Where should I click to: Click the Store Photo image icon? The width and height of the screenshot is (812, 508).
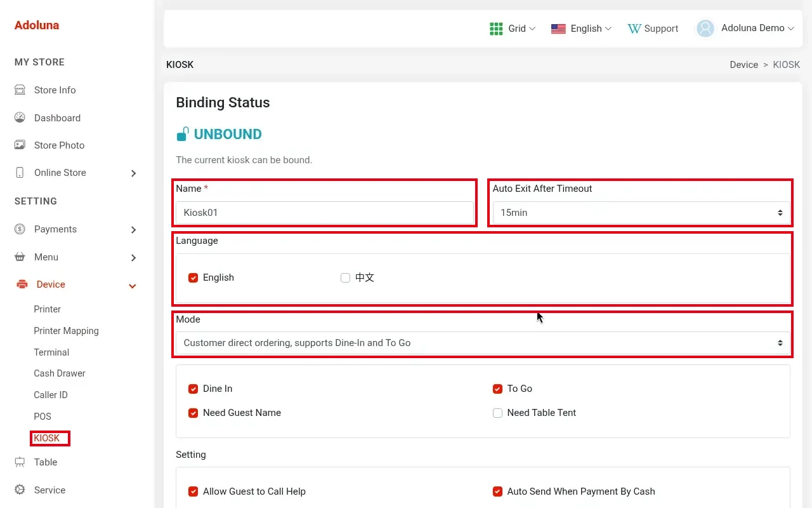click(x=20, y=145)
